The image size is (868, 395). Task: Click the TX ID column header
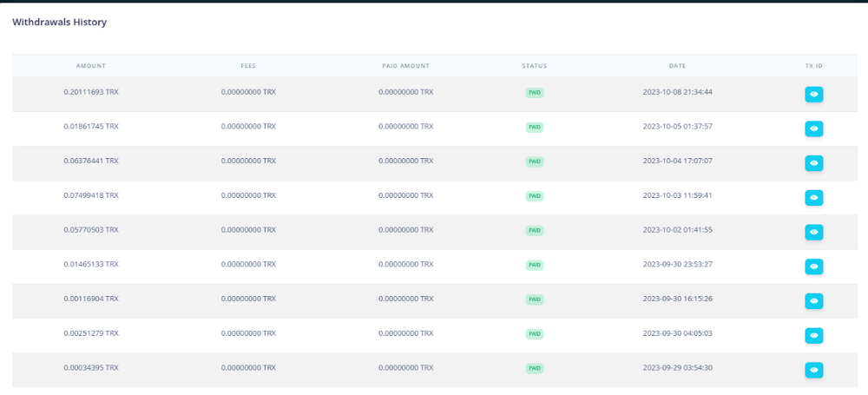(x=813, y=66)
